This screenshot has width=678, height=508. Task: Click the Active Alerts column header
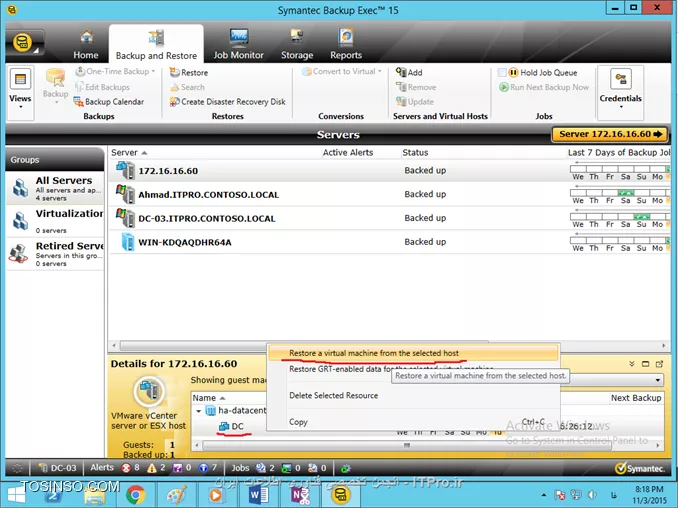[x=348, y=153]
